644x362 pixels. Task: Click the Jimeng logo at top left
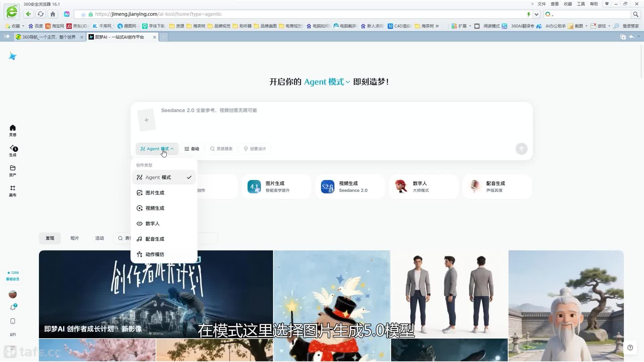[12, 56]
